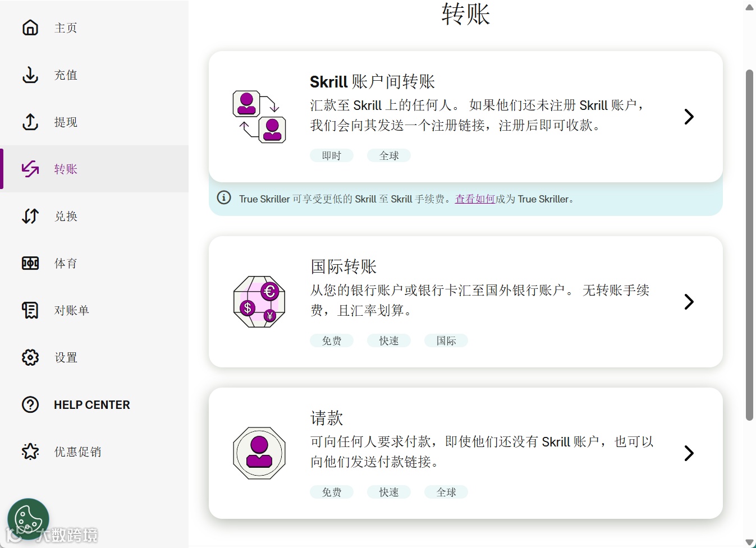Click the purple transfer arrows icon
Viewport: 756px width, 548px height.
point(30,169)
